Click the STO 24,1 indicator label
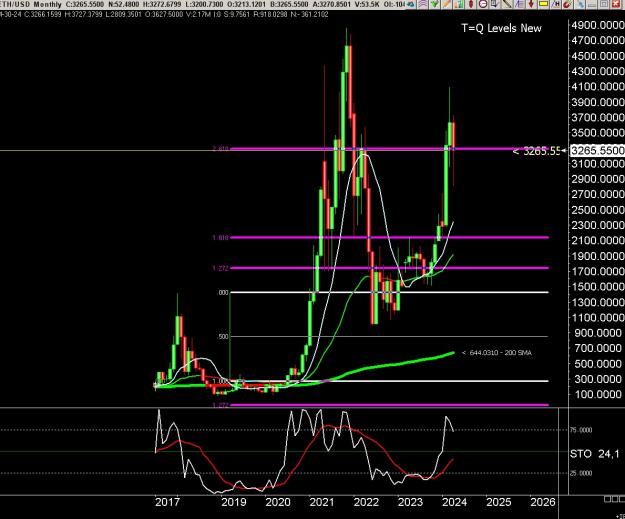The height and width of the screenshot is (519, 625). [594, 454]
